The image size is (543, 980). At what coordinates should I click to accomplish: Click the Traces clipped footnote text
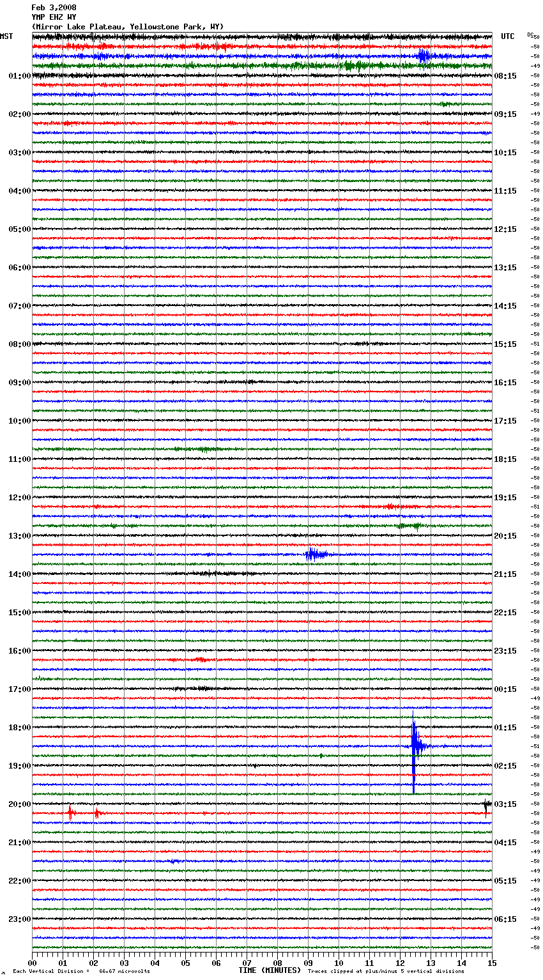pos(386,972)
